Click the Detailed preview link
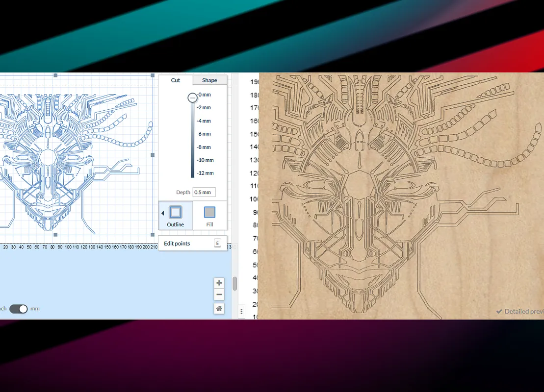Viewport: 544px width, 392px height. (523, 312)
